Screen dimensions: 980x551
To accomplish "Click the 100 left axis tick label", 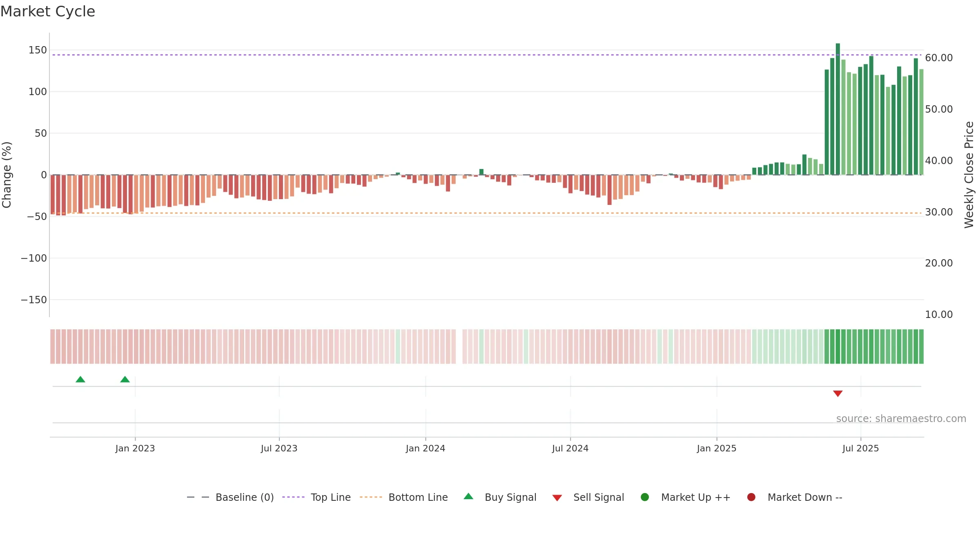I will [x=38, y=92].
